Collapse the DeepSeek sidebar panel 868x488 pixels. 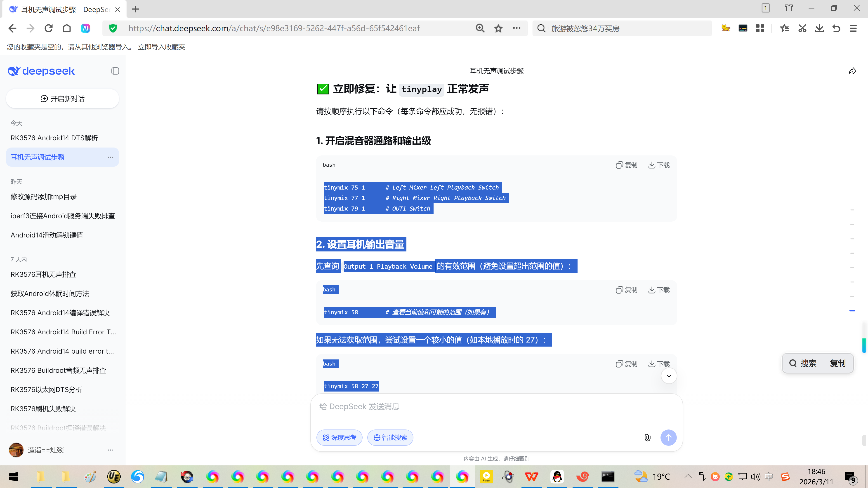coord(115,71)
